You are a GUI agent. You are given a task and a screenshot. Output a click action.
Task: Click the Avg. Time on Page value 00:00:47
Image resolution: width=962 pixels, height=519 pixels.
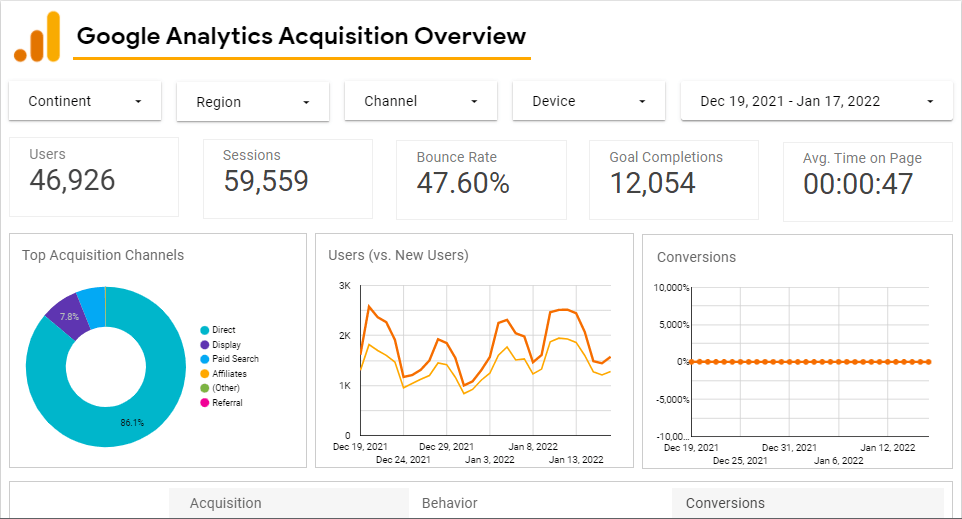pyautogui.click(x=858, y=184)
